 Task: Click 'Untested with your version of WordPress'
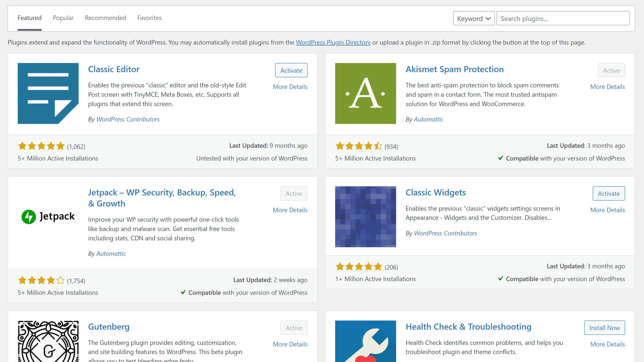(252, 158)
